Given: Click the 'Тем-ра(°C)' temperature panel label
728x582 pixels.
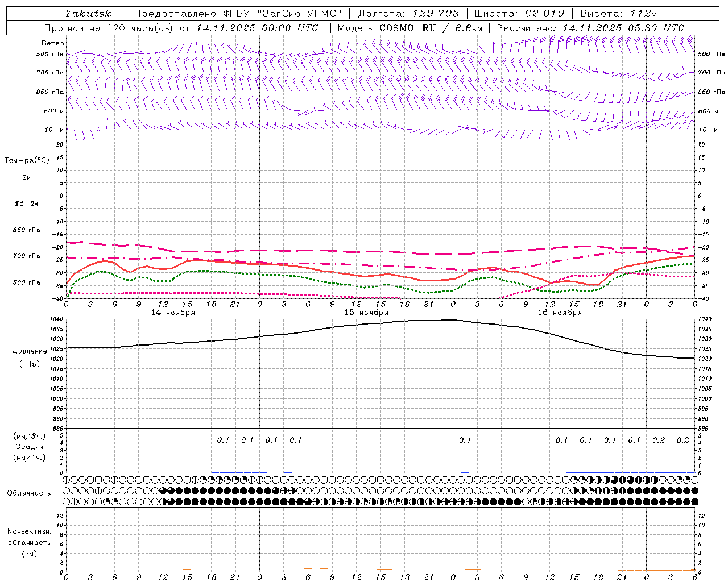Looking at the screenshot, I should point(27,161).
